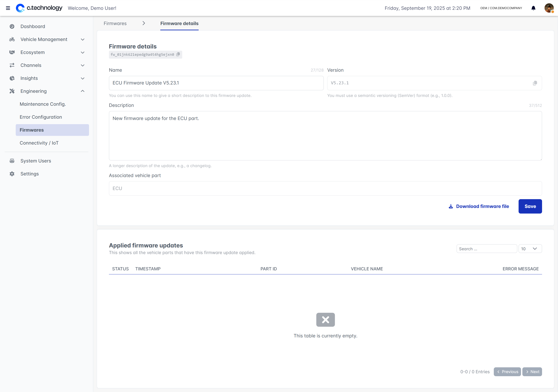
Task: Click the Settings gear icon
Action: pyautogui.click(x=12, y=174)
